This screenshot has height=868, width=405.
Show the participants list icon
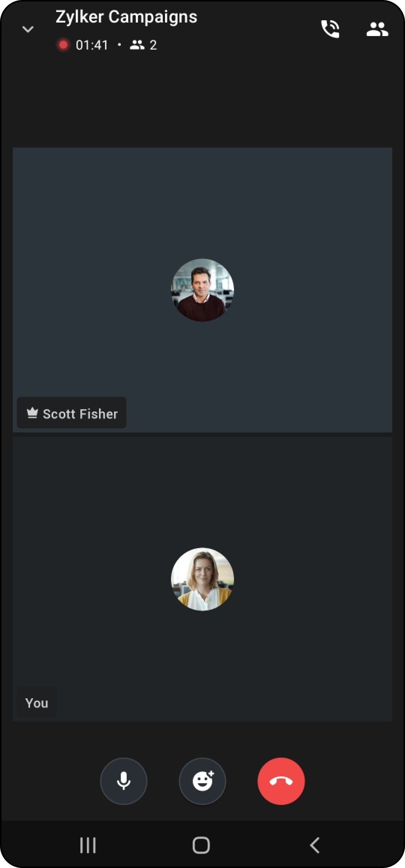coord(377,29)
